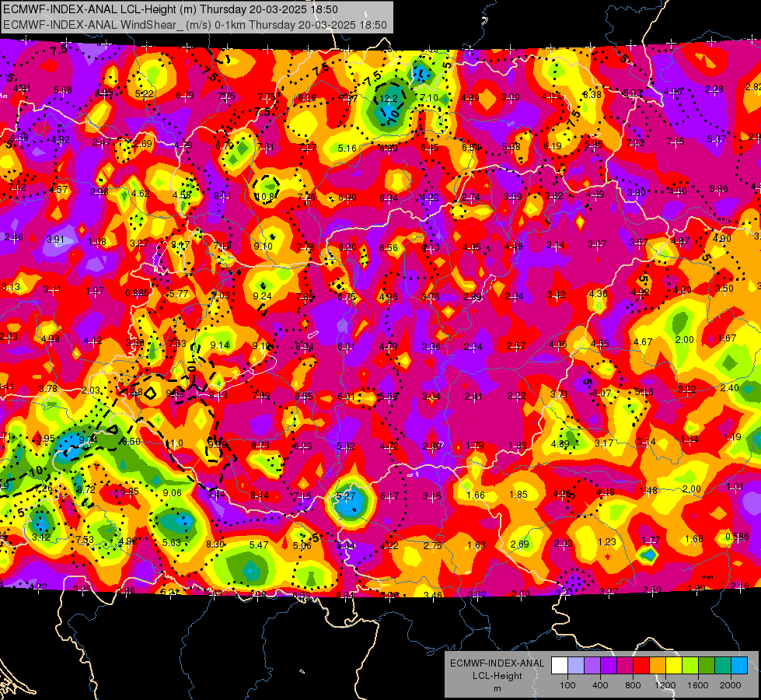This screenshot has width=761, height=700.
Task: Click the 8.30 wind shear value
Action: (x=215, y=544)
